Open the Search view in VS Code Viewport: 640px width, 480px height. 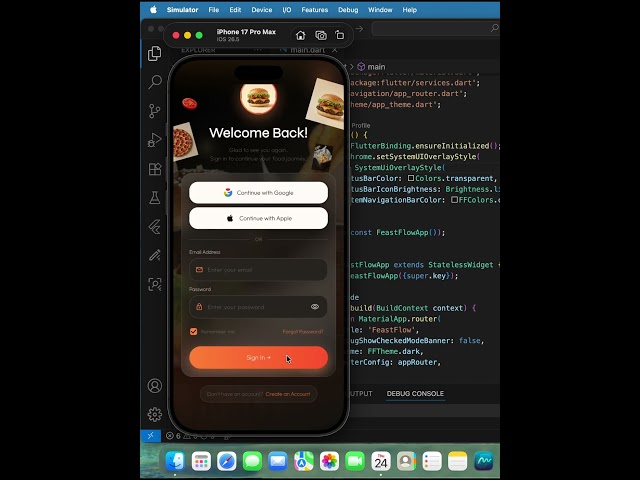[155, 82]
